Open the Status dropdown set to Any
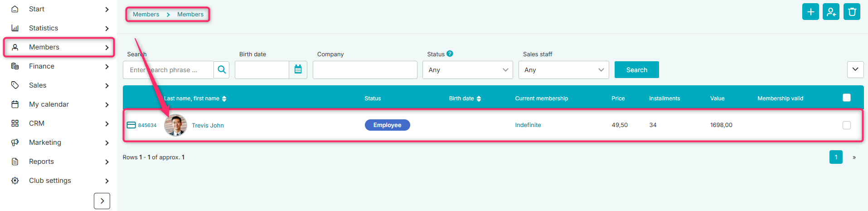The image size is (868, 211). tap(468, 70)
